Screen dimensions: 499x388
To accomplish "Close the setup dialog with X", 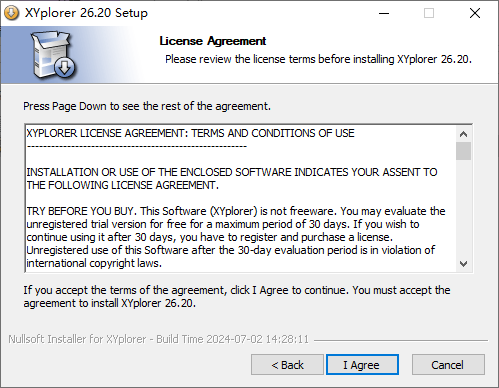I will tap(475, 13).
